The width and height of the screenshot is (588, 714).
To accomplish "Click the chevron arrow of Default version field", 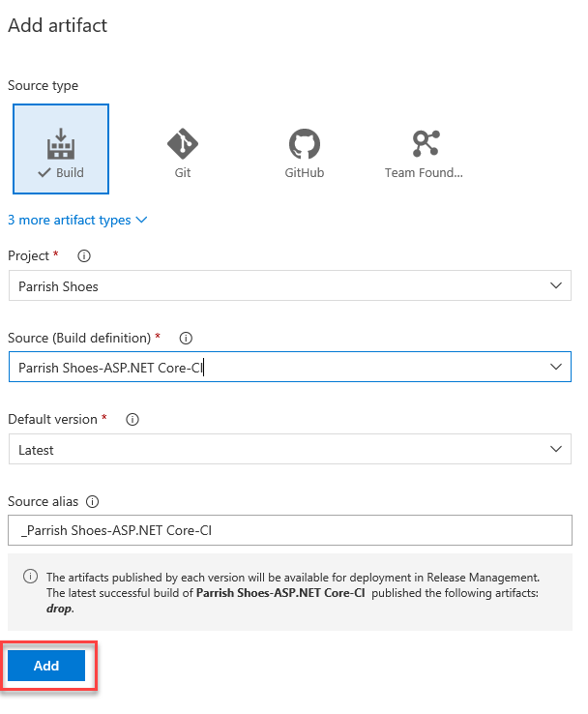I will pos(555,450).
